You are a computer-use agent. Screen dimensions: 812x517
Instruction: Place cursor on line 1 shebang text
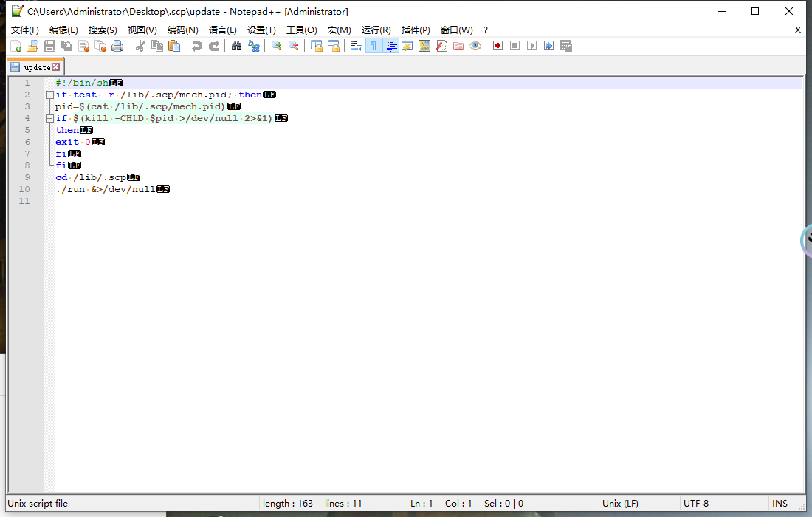(82, 83)
